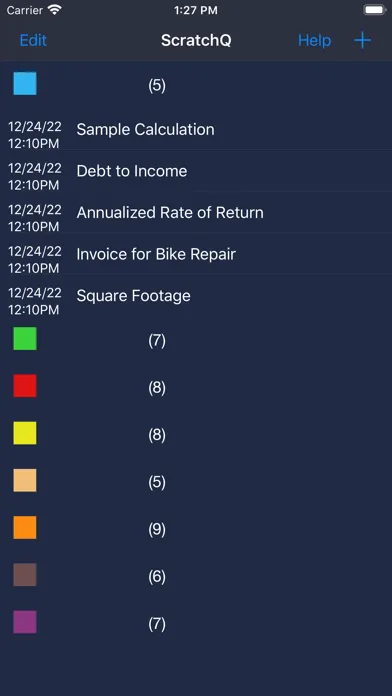392x696 pixels.
Task: Select the purple color swatch
Action: [25, 622]
